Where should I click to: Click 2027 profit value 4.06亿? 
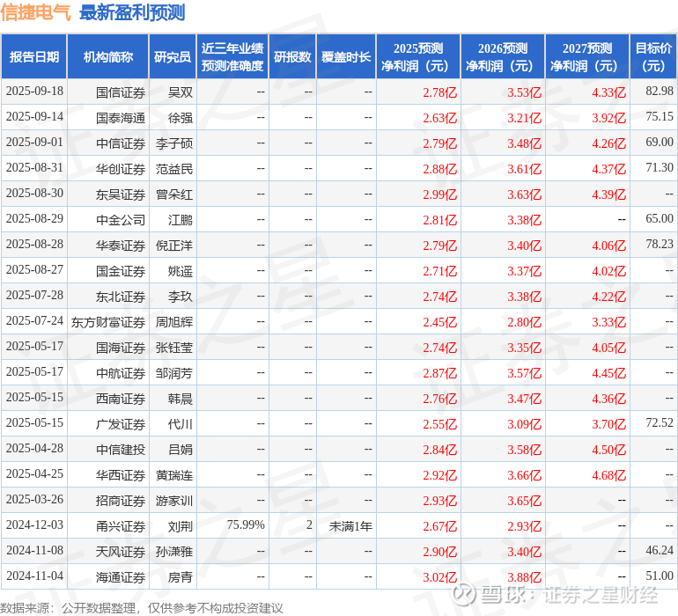[608, 246]
